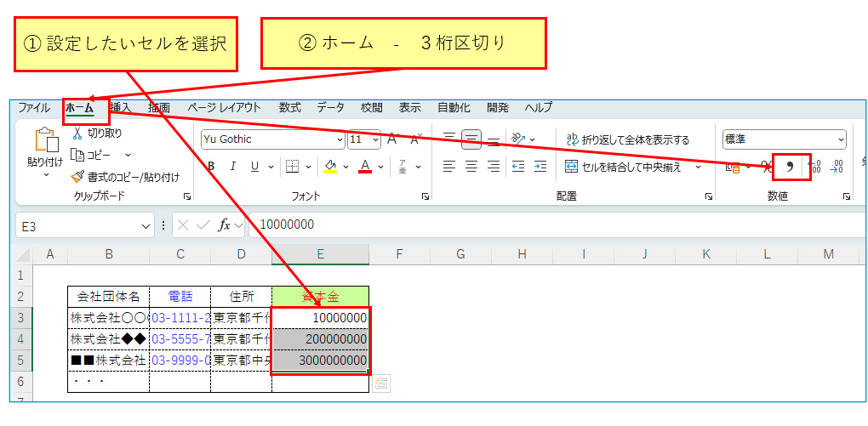Viewport: 868px width, 426px height.
Task: Toggle italic formatting
Action: 232,167
